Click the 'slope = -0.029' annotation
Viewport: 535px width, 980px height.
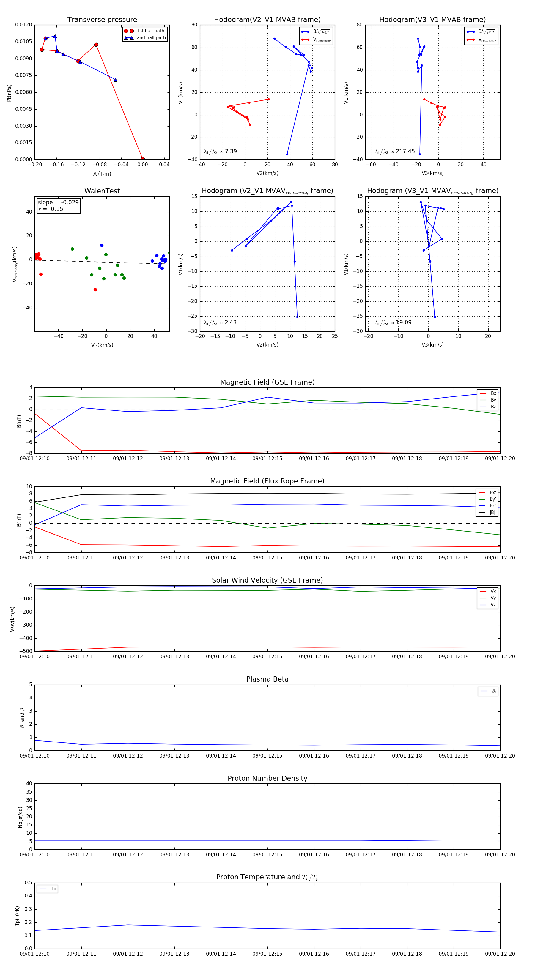coord(58,203)
